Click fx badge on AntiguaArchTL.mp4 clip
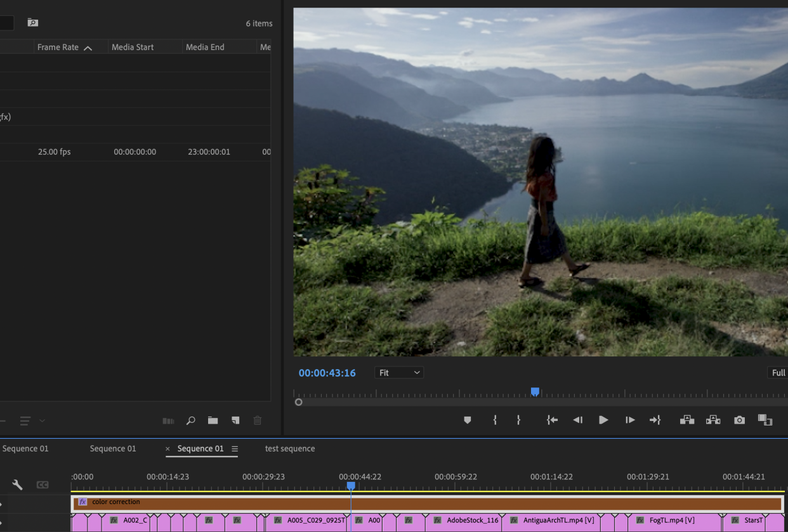 click(x=515, y=520)
